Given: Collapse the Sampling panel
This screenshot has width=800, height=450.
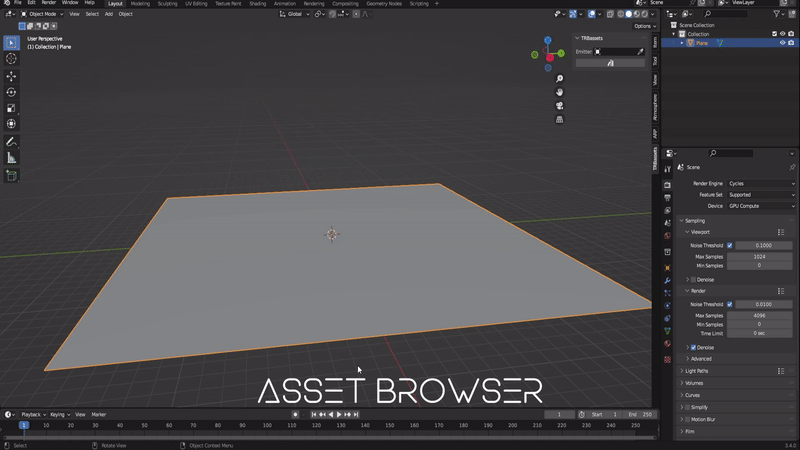Looking at the screenshot, I should (x=694, y=221).
